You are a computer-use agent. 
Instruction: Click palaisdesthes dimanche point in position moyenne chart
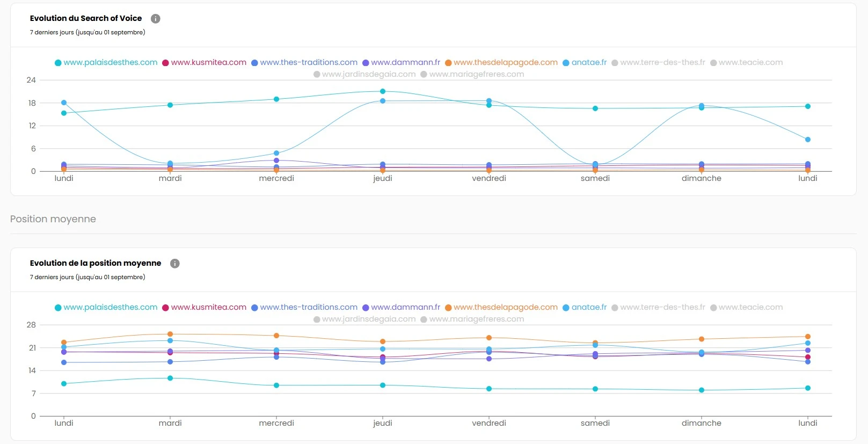click(702, 390)
